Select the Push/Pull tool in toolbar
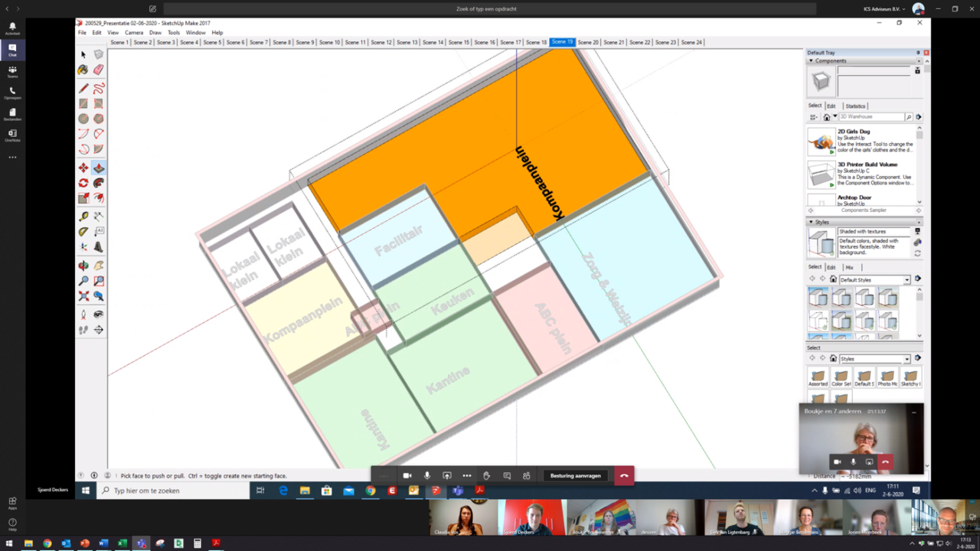 (99, 168)
